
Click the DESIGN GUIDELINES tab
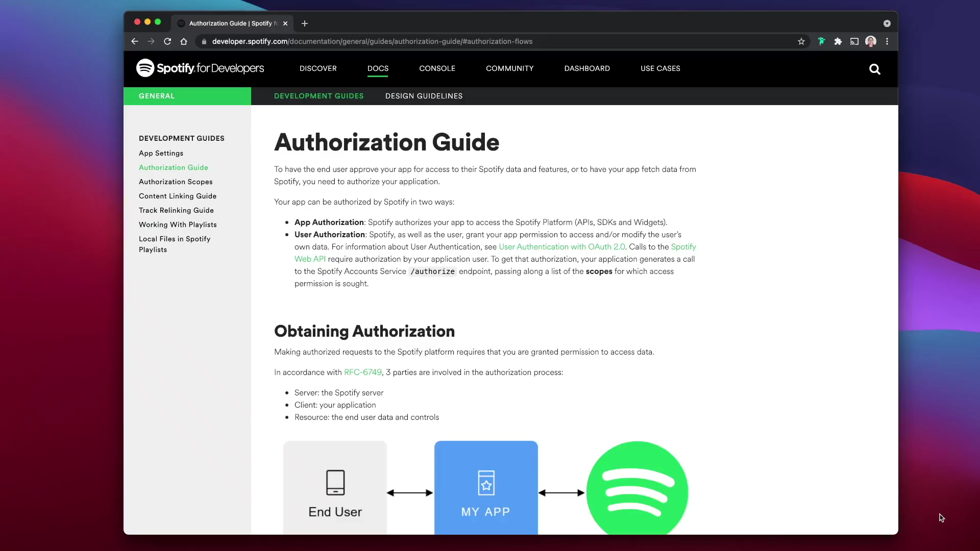pos(425,96)
